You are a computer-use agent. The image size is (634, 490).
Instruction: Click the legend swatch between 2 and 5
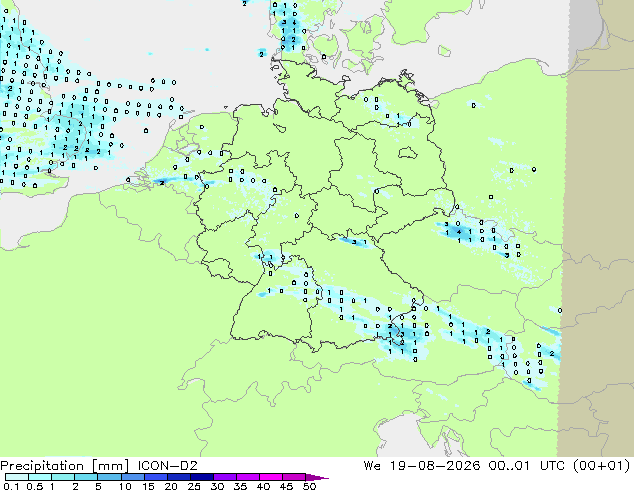tap(86, 477)
